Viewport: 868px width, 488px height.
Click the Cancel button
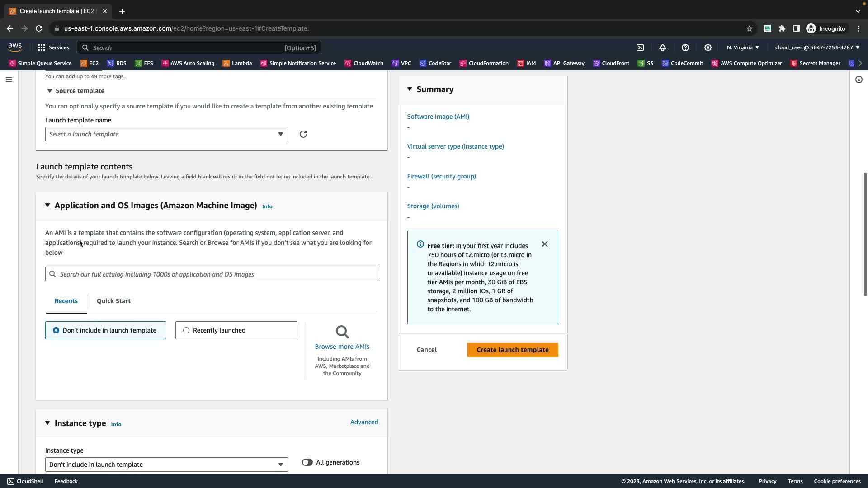coord(426,350)
